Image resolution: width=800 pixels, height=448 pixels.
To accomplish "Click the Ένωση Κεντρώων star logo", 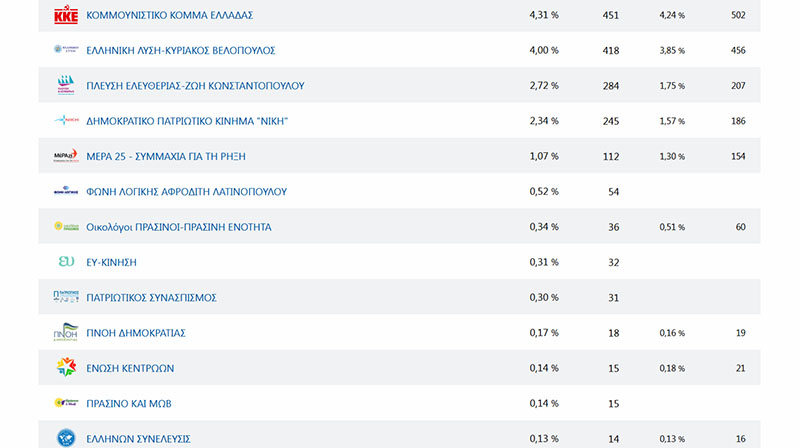I will (65, 368).
